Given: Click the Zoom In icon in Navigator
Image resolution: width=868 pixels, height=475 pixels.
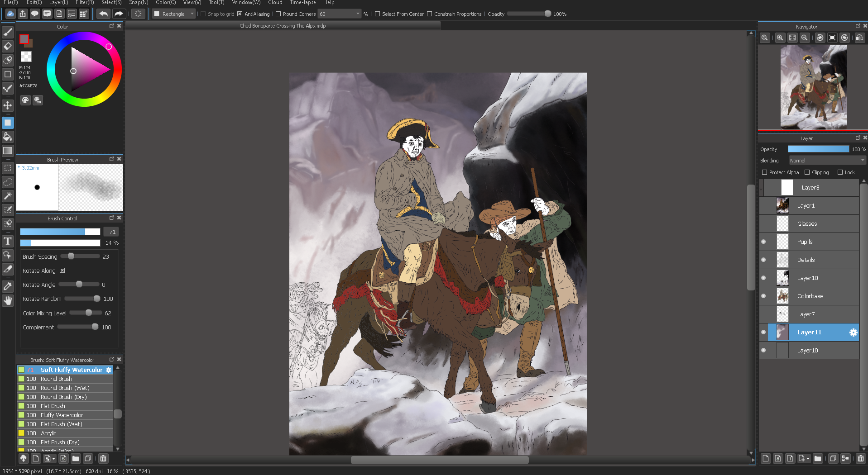Looking at the screenshot, I should pyautogui.click(x=780, y=38).
